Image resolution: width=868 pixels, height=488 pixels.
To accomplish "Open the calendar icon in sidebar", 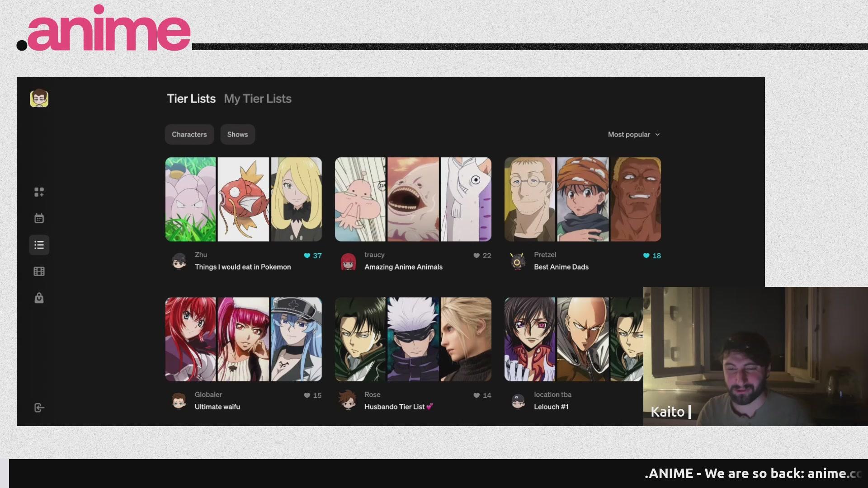I will (x=39, y=218).
